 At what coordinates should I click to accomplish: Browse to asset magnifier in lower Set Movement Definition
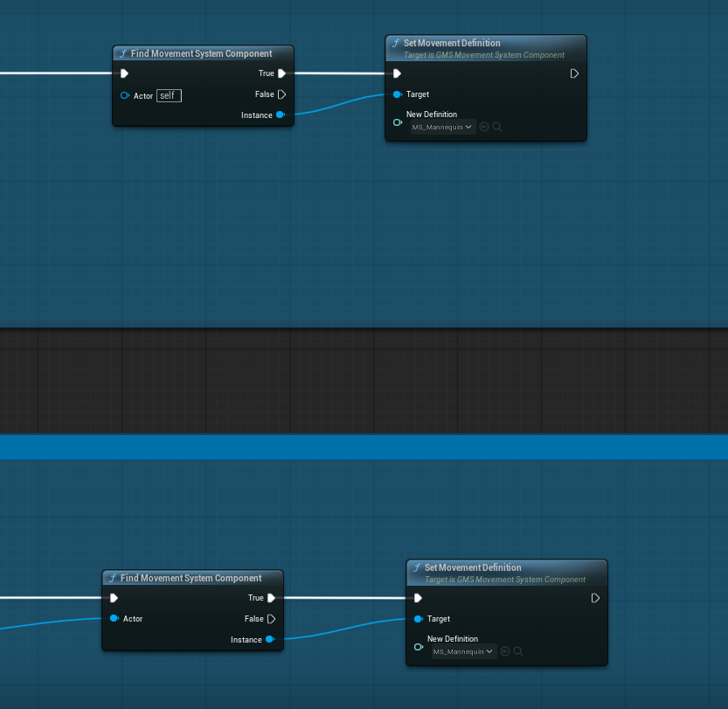[518, 651]
